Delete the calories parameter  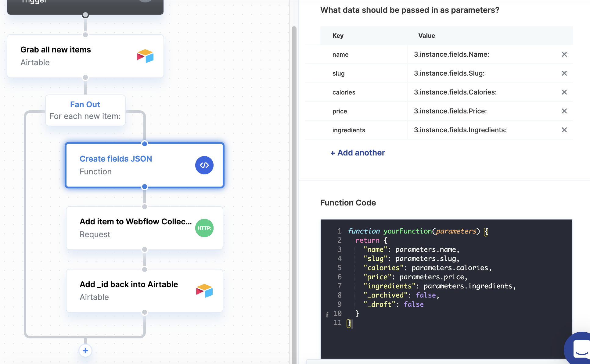(564, 92)
